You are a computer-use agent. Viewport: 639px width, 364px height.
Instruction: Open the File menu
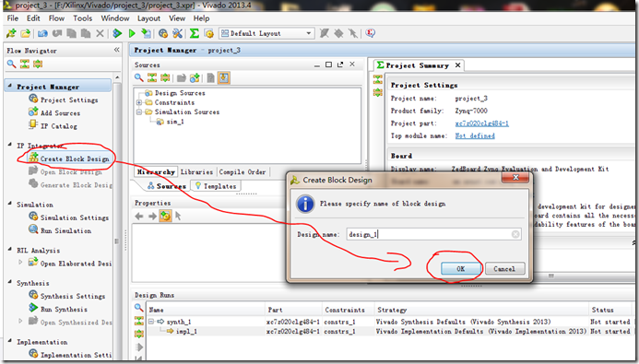(13, 18)
